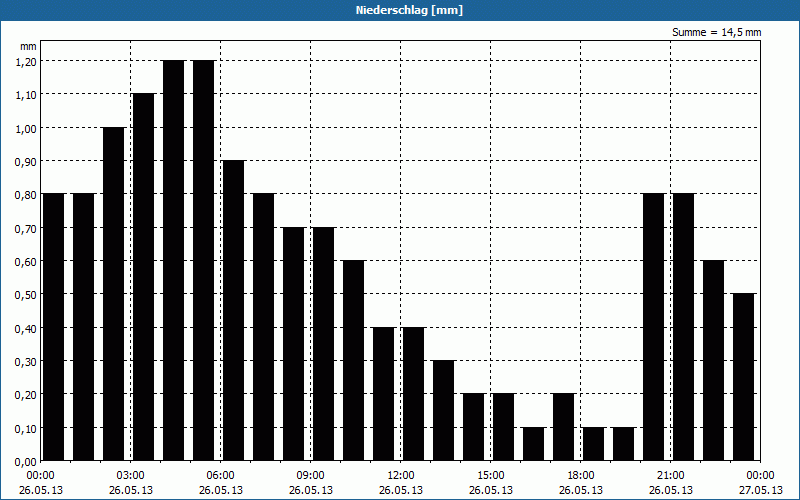The height and width of the screenshot is (500, 800).
Task: Click the 0,90 y-axis value
Action: [x=26, y=161]
